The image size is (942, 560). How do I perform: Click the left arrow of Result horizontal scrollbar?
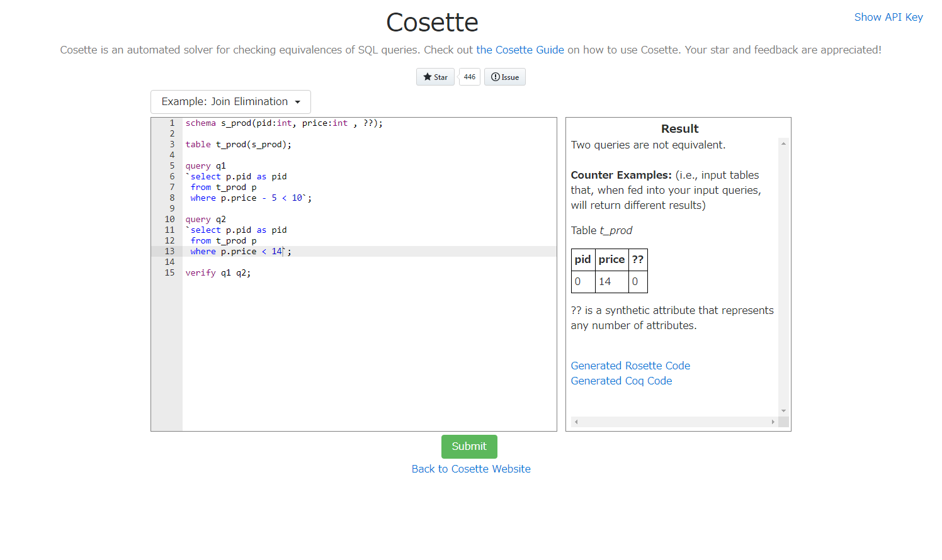point(576,422)
